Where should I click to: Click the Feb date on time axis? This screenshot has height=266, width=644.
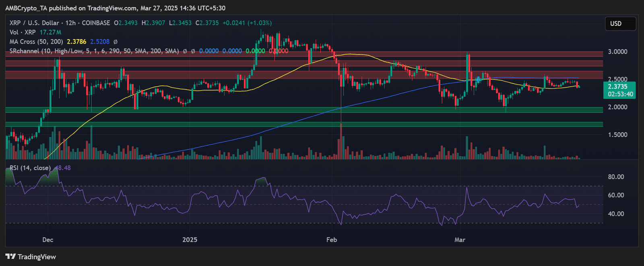tap(331, 240)
